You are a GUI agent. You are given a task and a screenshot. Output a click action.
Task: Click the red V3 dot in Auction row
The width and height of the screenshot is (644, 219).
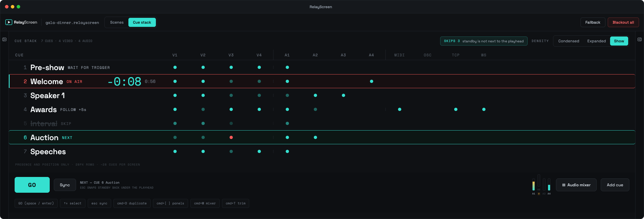231,138
